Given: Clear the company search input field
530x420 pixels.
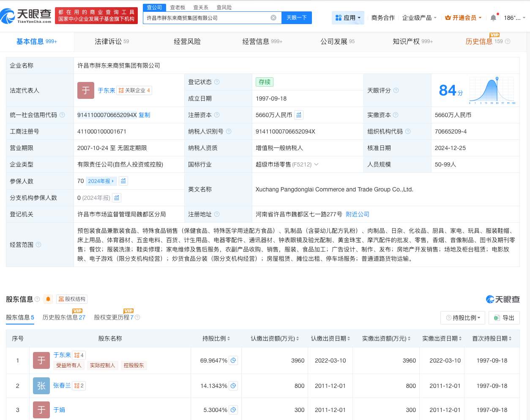Looking at the screenshot, I should tap(273, 17).
